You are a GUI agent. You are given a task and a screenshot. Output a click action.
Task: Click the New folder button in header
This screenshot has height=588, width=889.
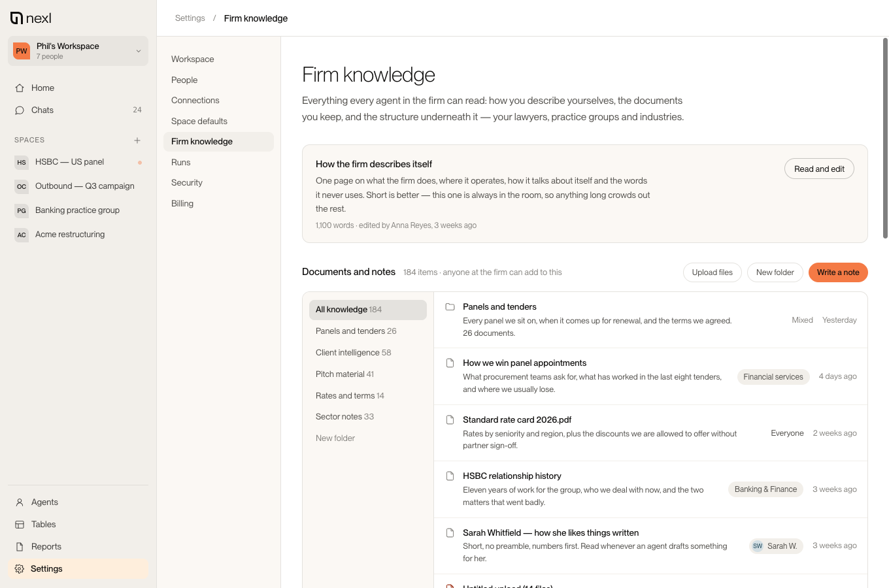[775, 272]
